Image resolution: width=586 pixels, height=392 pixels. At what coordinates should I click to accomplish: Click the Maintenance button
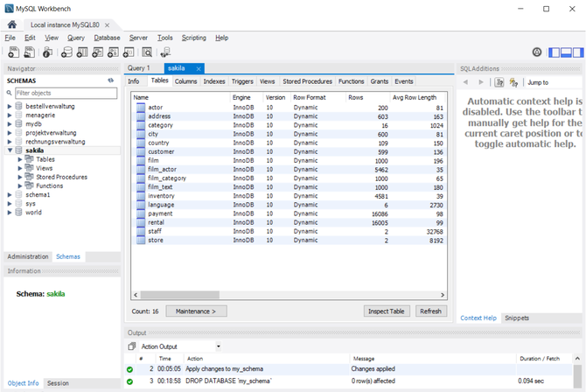196,311
